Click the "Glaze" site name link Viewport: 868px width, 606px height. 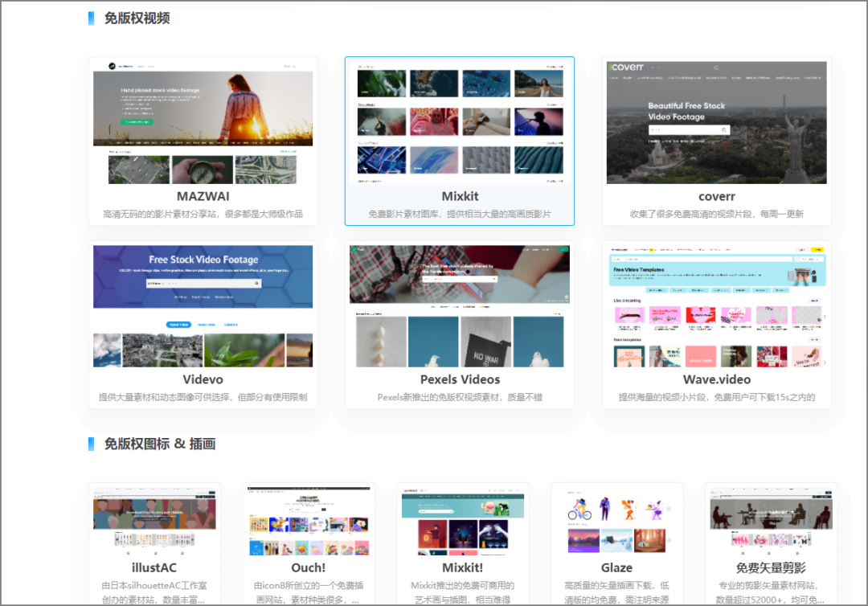point(616,567)
